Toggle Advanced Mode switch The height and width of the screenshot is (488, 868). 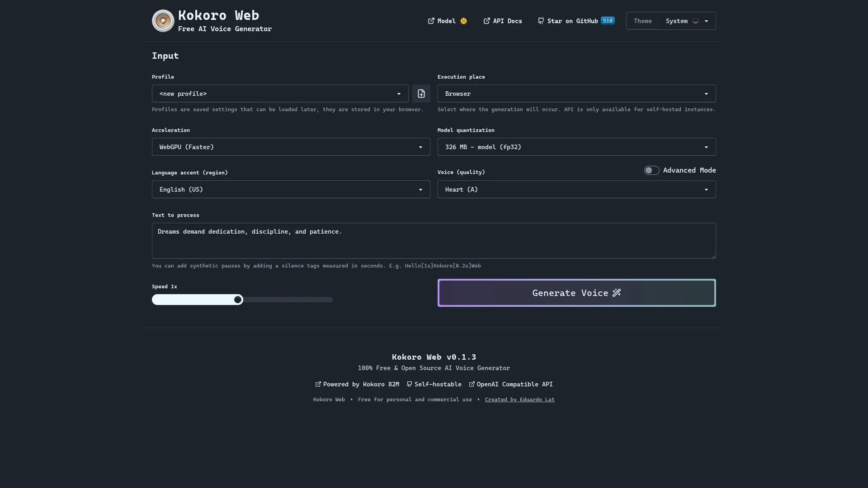pos(651,170)
